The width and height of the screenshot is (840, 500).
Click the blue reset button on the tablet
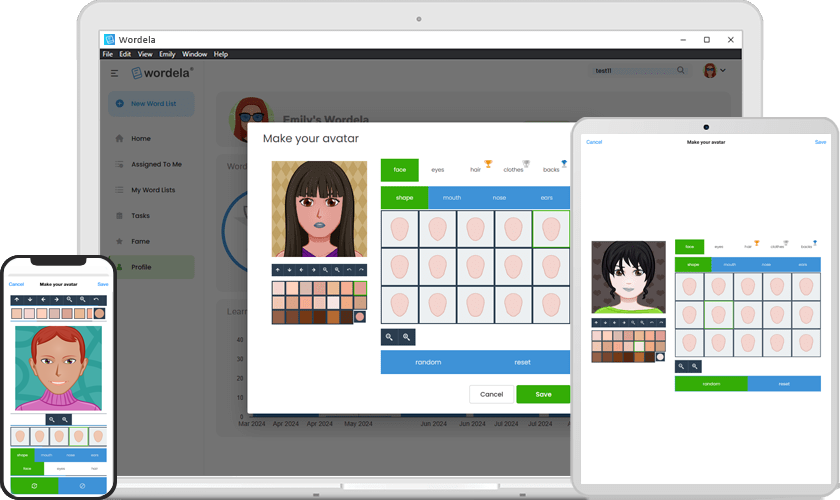pos(784,384)
